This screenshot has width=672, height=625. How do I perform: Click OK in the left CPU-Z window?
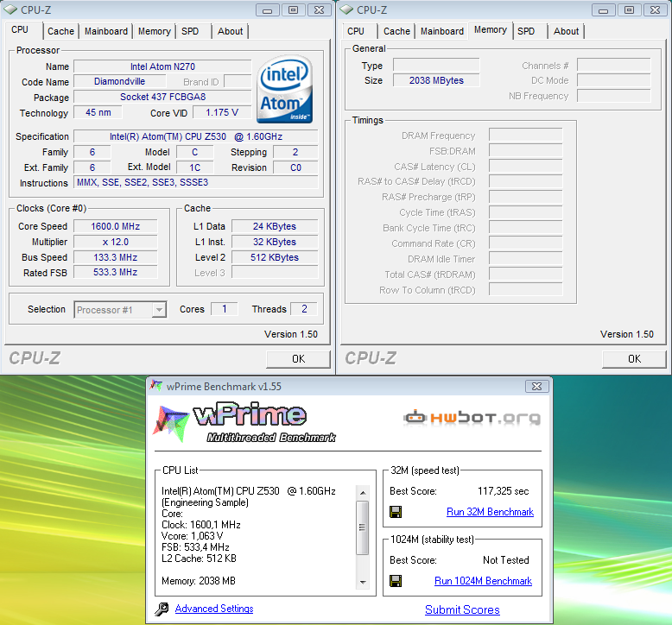click(298, 359)
